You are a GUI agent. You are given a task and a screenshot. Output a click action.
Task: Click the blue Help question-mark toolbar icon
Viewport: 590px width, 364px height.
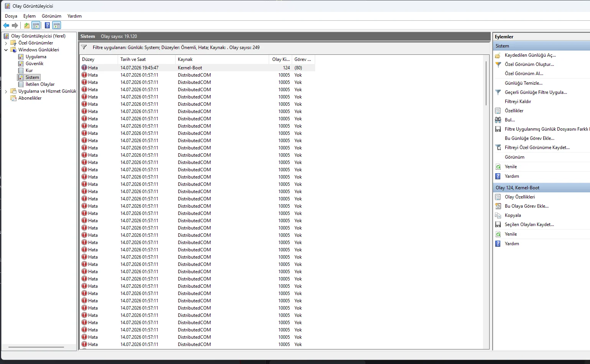point(47,26)
